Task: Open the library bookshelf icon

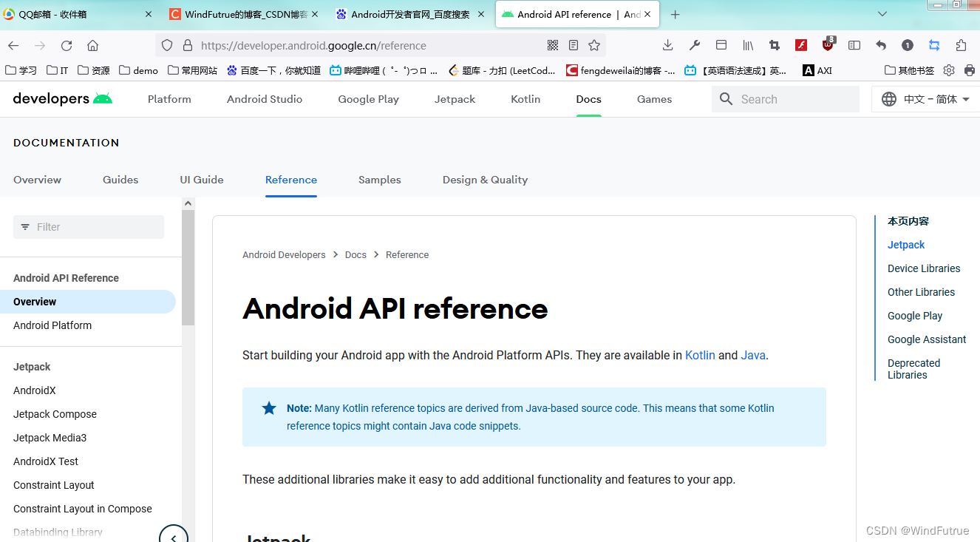Action: (748, 45)
